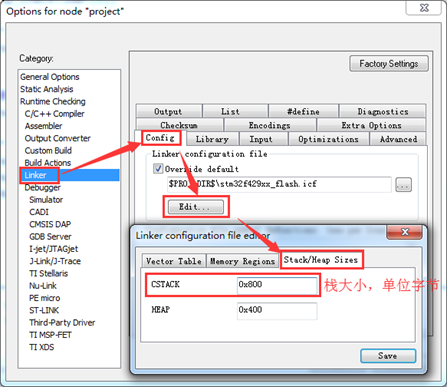This screenshot has width=447, height=387.
Task: Close the Linker configuration file editor
Action: pos(405,232)
